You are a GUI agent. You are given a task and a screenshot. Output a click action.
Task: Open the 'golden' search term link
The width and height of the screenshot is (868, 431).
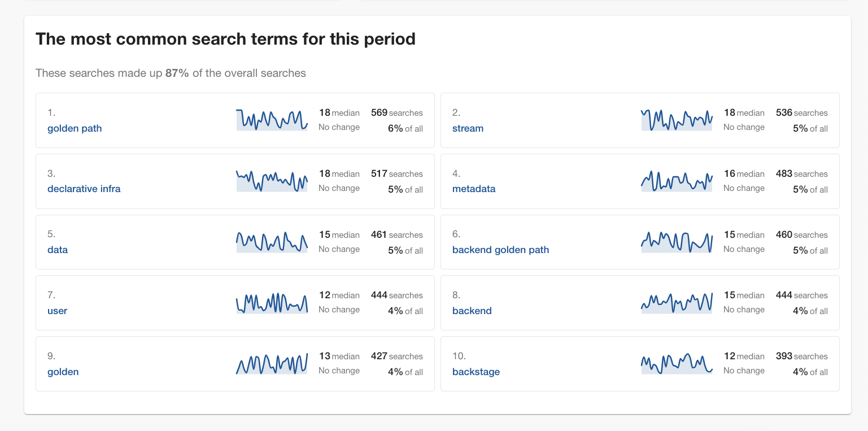tap(63, 372)
